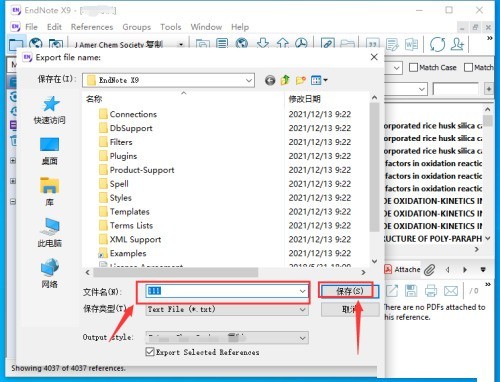Click the email PDF envelope icon
This screenshot has width=500, height=382.
coord(451,291)
